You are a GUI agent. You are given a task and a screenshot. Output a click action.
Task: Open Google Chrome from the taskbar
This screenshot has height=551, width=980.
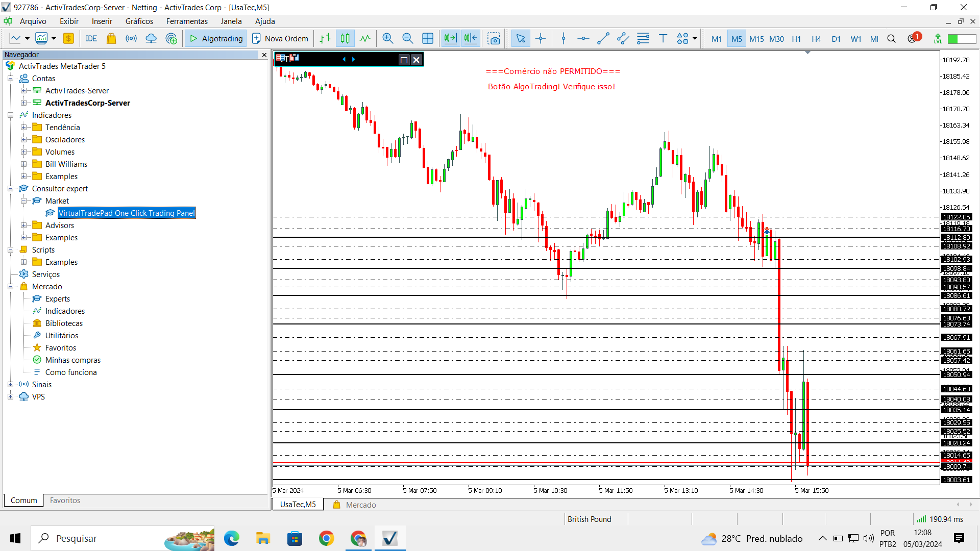327,539
